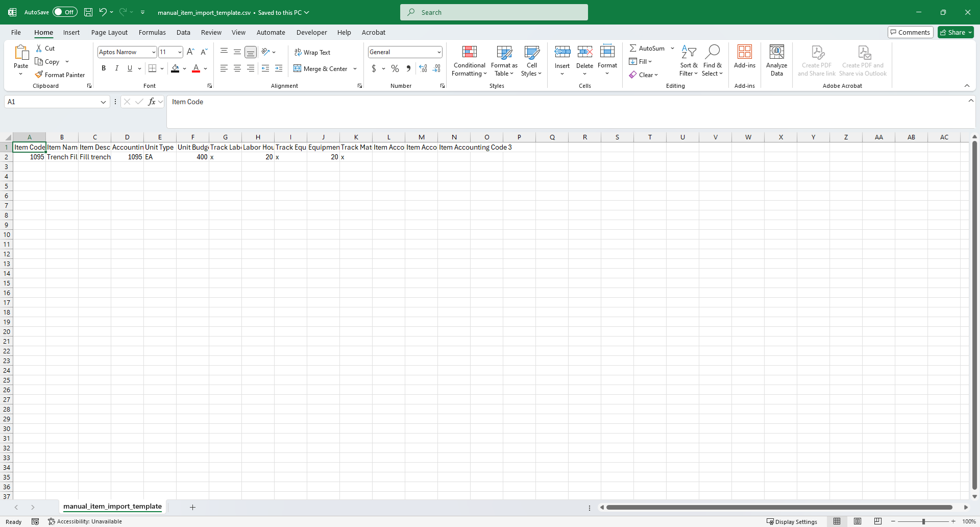This screenshot has width=980, height=527.
Task: Expand Merge & Center options arrow
Action: pos(355,68)
